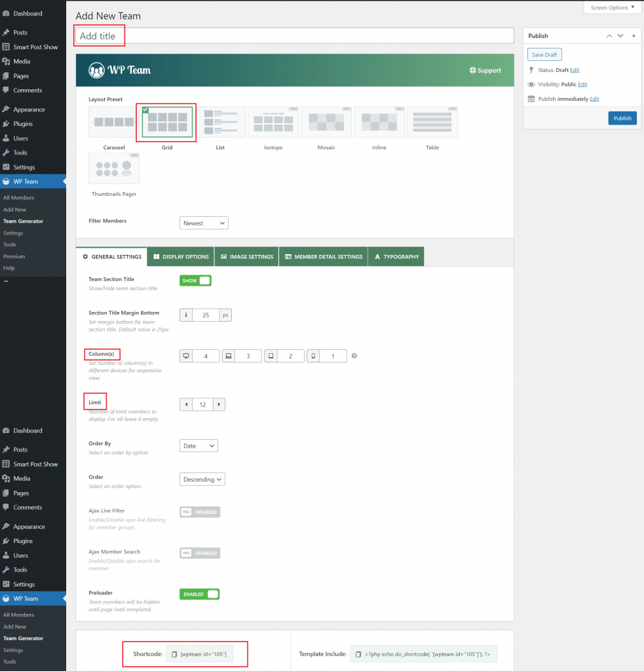The width and height of the screenshot is (644, 671).
Task: Click the Users person icon in the upper sidebar menu
Action: click(x=6, y=138)
